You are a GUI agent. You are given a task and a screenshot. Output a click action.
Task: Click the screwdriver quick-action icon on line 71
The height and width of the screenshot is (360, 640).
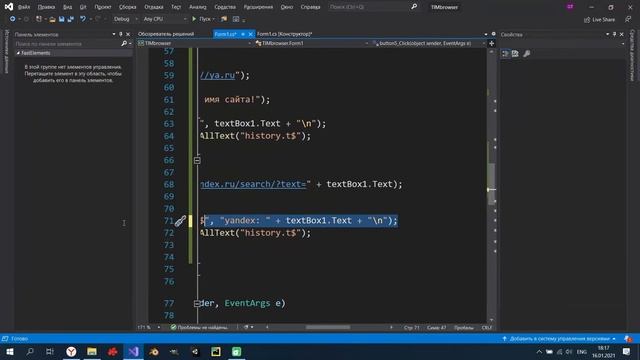tap(180, 221)
